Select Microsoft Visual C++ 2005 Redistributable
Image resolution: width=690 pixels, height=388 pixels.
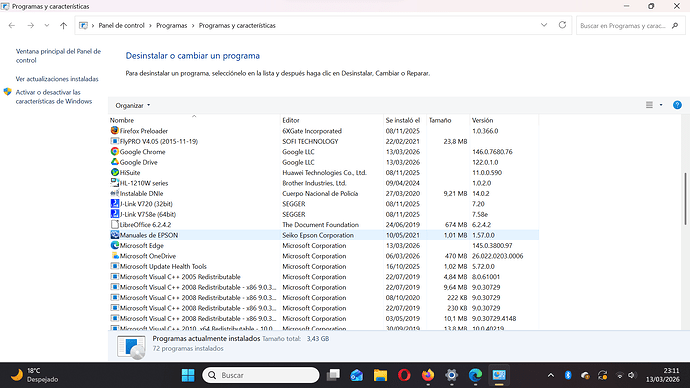pos(324,277)
